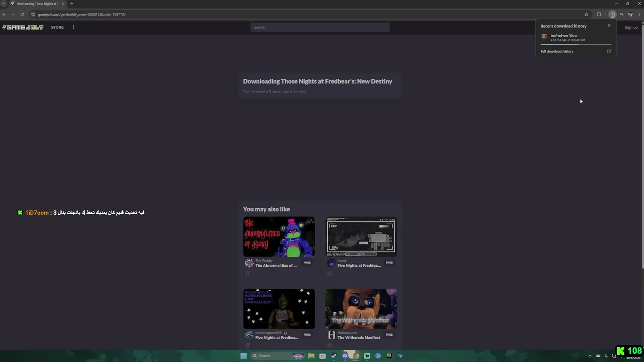Close the Downloading Those Nights tab
This screenshot has width=644, height=362.
click(x=63, y=4)
